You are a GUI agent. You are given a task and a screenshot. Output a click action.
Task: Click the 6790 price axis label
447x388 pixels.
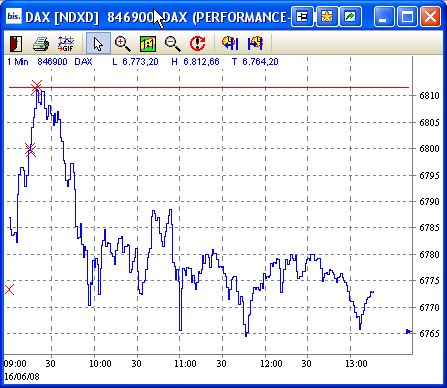[429, 202]
